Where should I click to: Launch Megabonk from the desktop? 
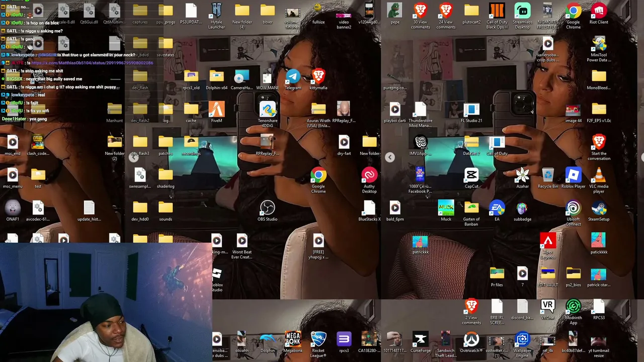coord(293,342)
